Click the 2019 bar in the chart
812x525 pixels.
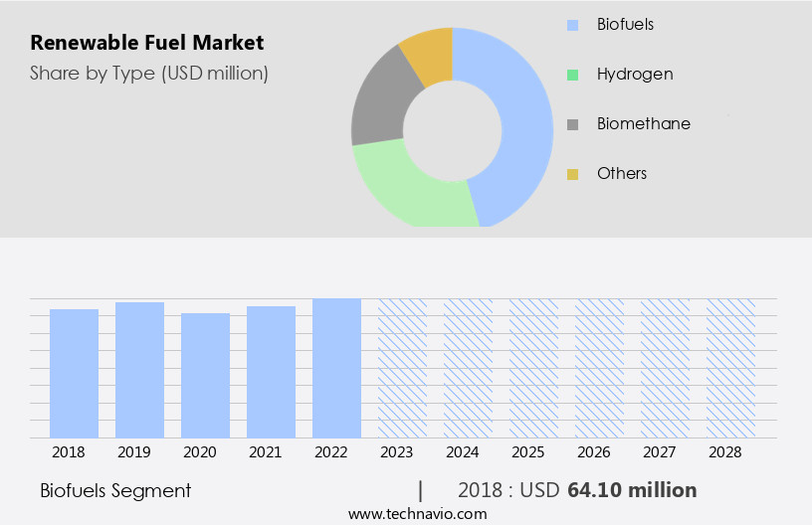(x=140, y=370)
